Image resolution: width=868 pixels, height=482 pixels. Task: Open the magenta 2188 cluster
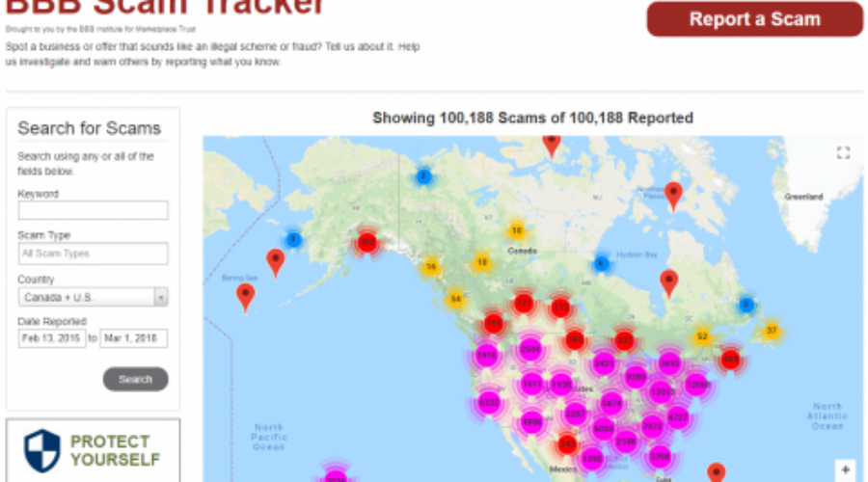(626, 442)
